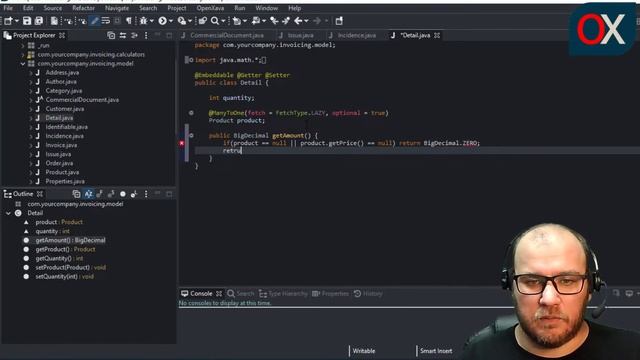Click the error marker in editor gutter
640x360 pixels.
[182, 143]
